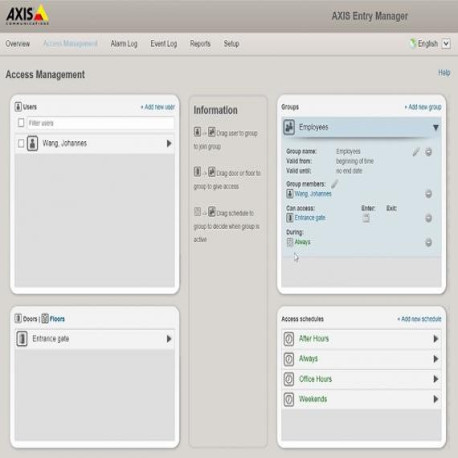Image resolution: width=458 pixels, height=458 pixels.
Task: Toggle the Enter checkbox for Entrance gate
Action: 366,218
